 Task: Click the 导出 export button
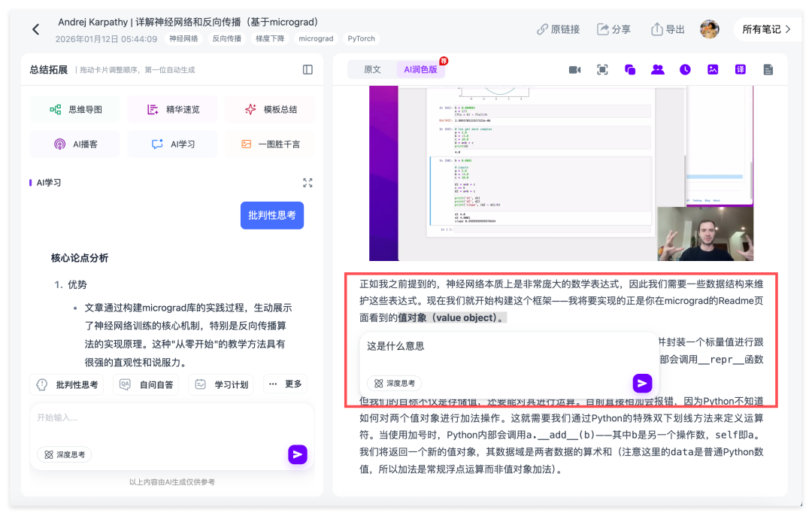668,29
